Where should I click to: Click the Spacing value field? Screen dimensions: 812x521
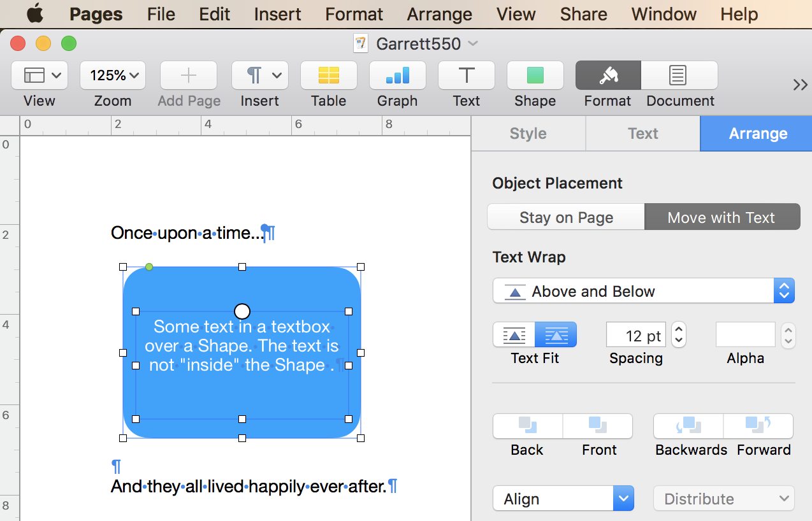pyautogui.click(x=635, y=335)
